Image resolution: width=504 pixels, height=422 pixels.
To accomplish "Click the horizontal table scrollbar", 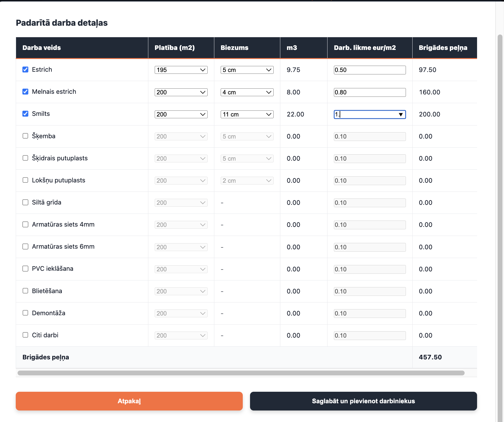I will (x=241, y=373).
